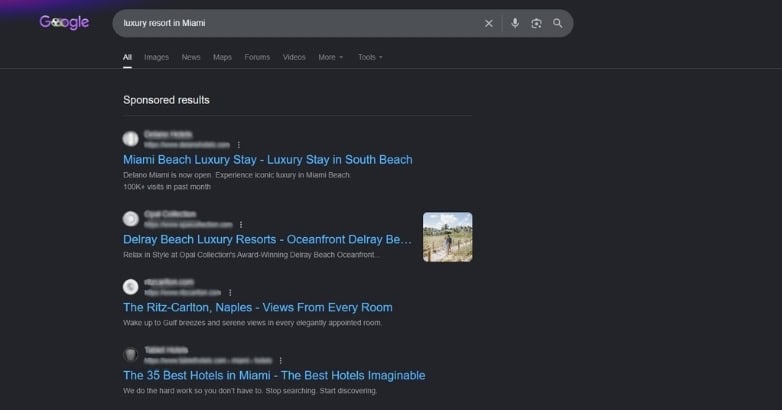Expand the Tools dropdown
Screen dimensions: 782x410
point(370,57)
